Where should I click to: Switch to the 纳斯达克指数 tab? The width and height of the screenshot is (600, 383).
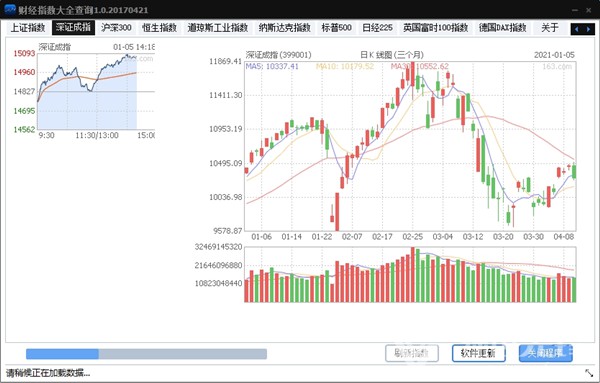click(x=284, y=28)
